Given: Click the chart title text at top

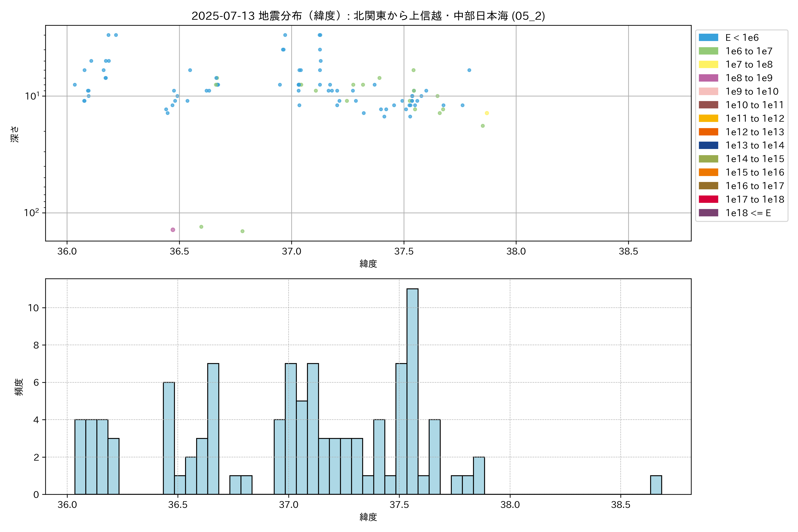Looking at the screenshot, I should (x=368, y=16).
